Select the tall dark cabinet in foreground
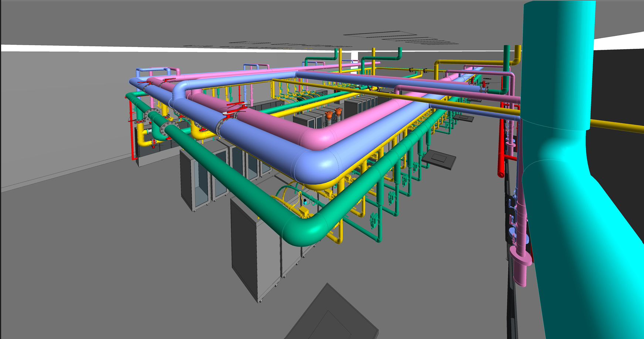 click(255, 250)
